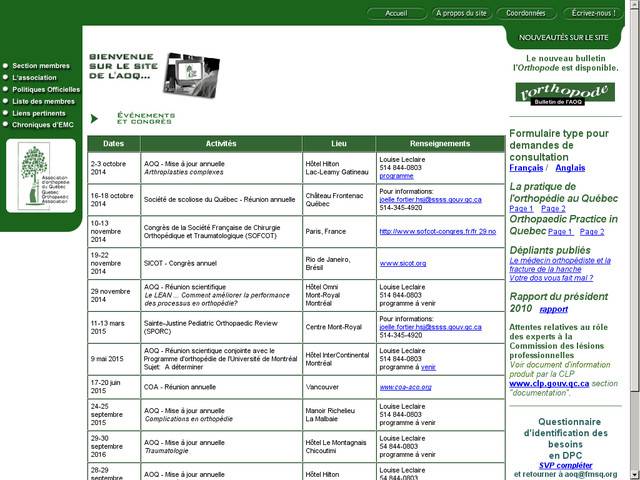The width and height of the screenshot is (640, 480).
Task: Open the rapport du président link
Action: tap(553, 309)
